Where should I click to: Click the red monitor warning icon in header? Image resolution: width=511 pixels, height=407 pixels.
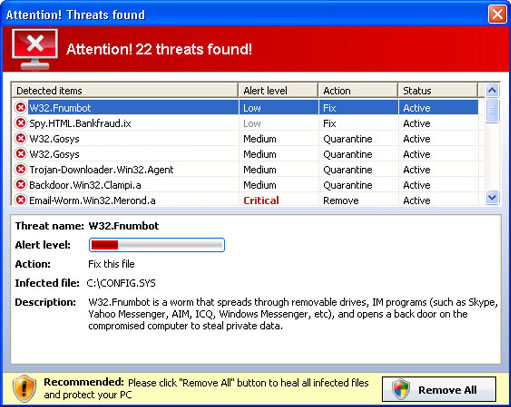[35, 49]
